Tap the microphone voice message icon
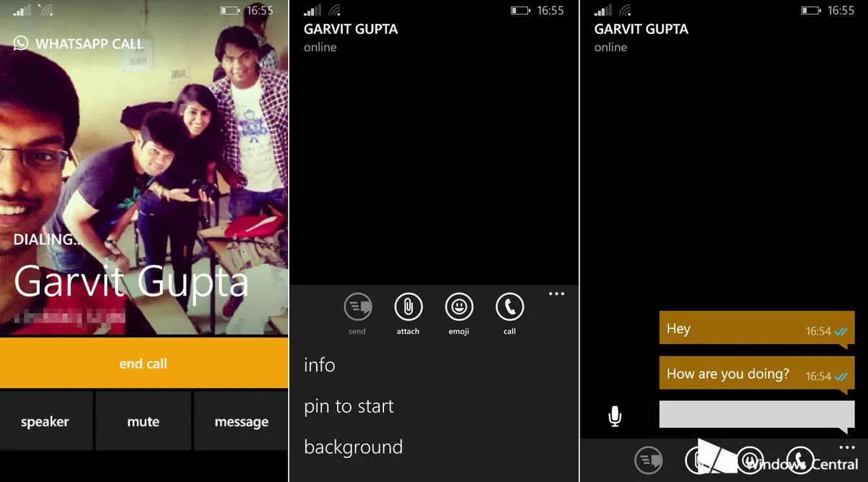The height and width of the screenshot is (482, 868). click(x=615, y=416)
